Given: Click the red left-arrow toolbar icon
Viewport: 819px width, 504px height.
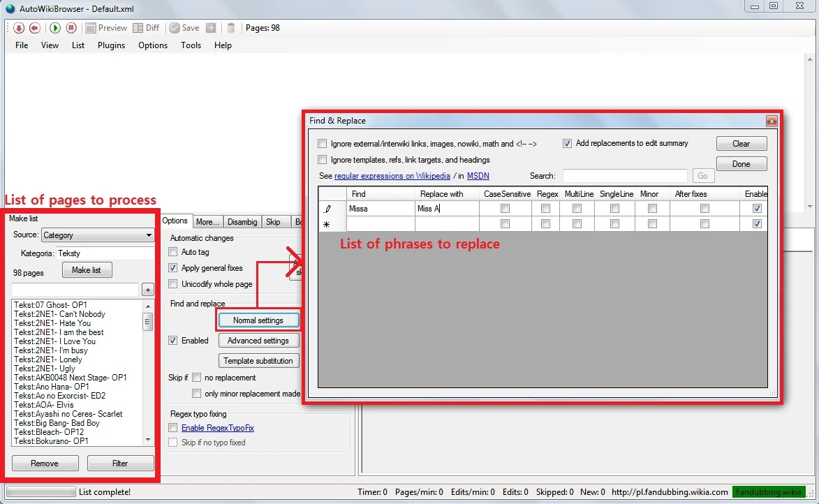Looking at the screenshot, I should tap(34, 28).
